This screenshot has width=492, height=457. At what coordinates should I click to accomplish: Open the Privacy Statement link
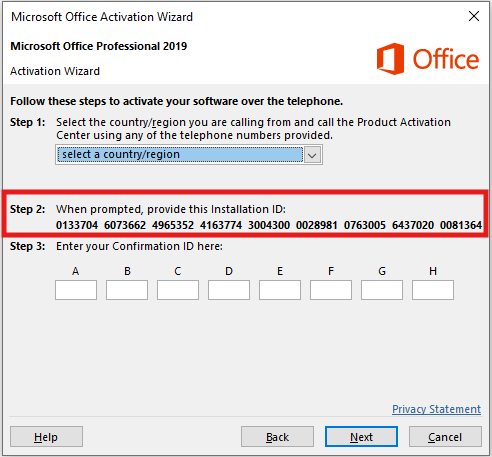(x=436, y=409)
